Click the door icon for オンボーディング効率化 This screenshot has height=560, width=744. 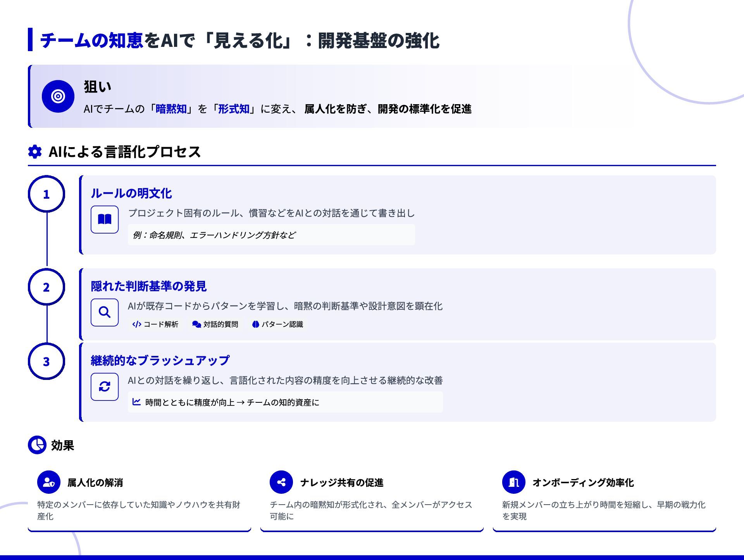(x=513, y=482)
